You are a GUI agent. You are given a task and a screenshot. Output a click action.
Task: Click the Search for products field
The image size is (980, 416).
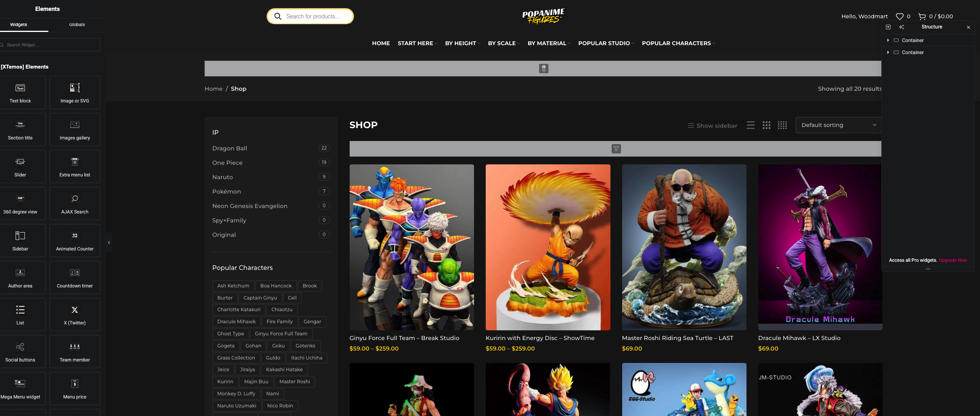[310, 16]
